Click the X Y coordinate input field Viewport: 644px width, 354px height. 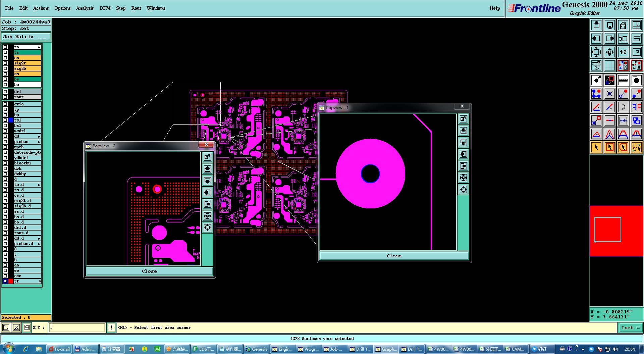pyautogui.click(x=77, y=327)
